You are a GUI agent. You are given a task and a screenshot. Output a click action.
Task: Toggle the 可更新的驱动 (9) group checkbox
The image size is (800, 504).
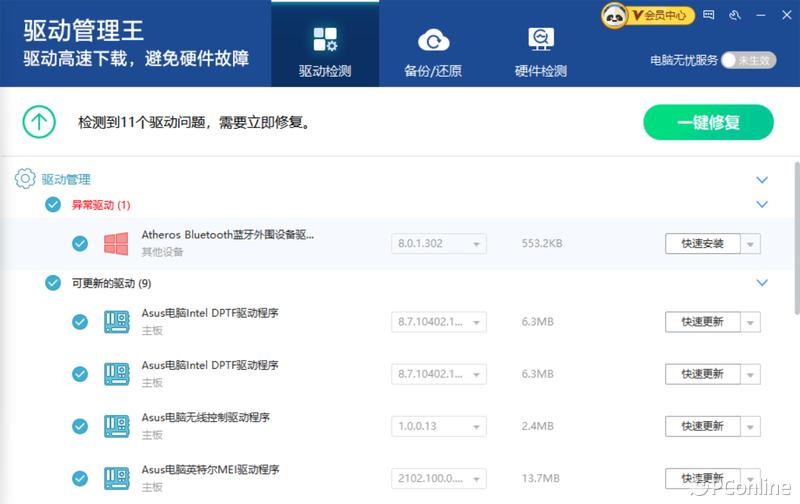coord(53,283)
